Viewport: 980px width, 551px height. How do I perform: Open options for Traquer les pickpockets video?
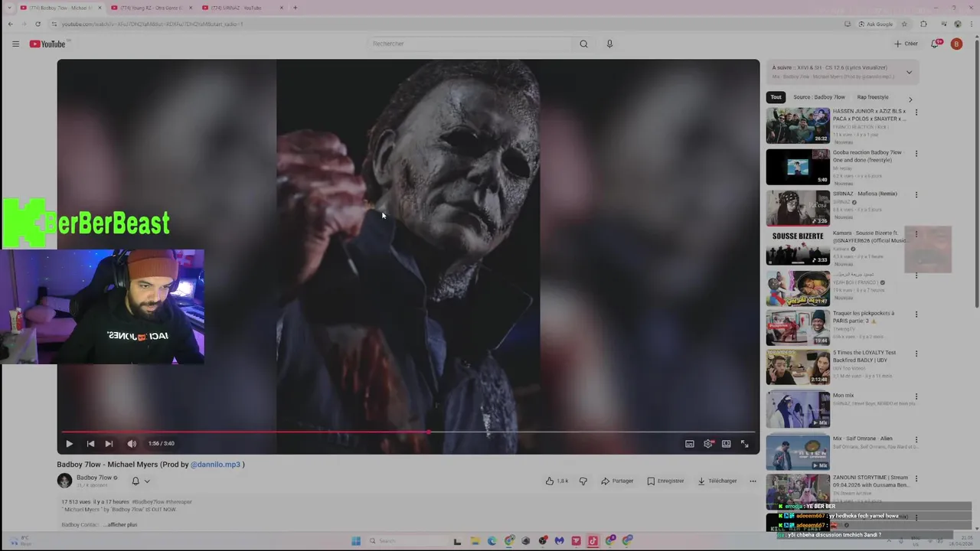[x=916, y=315]
